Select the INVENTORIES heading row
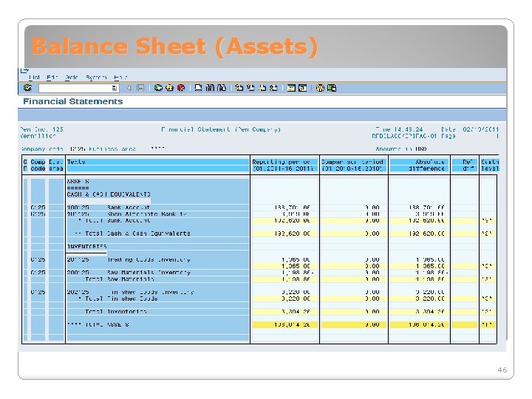Screen dimensions: 532x399 point(87,246)
